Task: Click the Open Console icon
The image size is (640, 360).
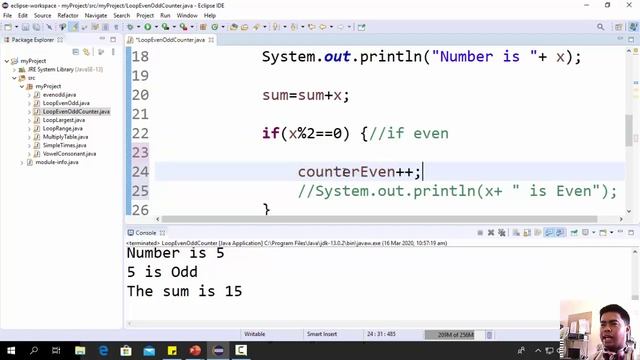Action: 603,233
